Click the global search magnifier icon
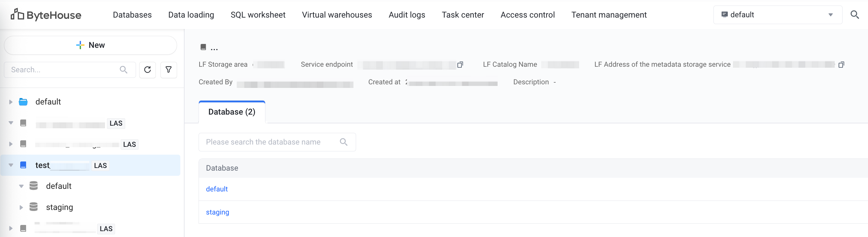 click(x=854, y=14)
